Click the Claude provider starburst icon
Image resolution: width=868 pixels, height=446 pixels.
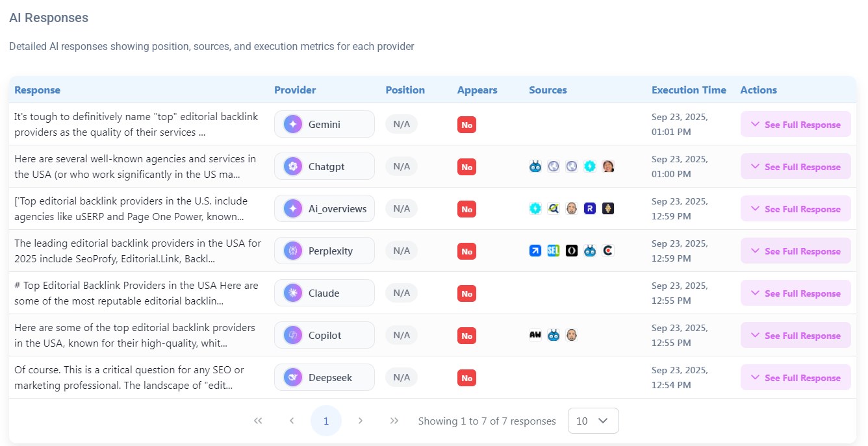pos(293,293)
